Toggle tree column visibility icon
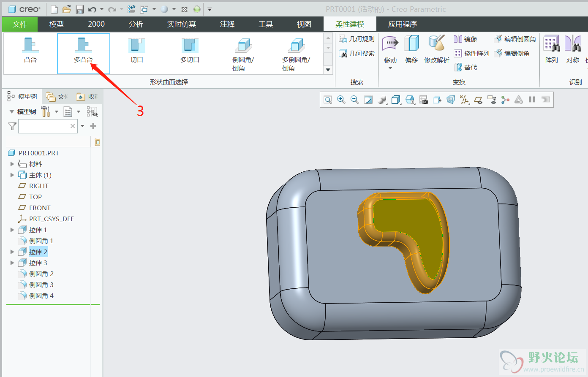Image resolution: width=588 pixels, height=377 pixels. coord(92,111)
